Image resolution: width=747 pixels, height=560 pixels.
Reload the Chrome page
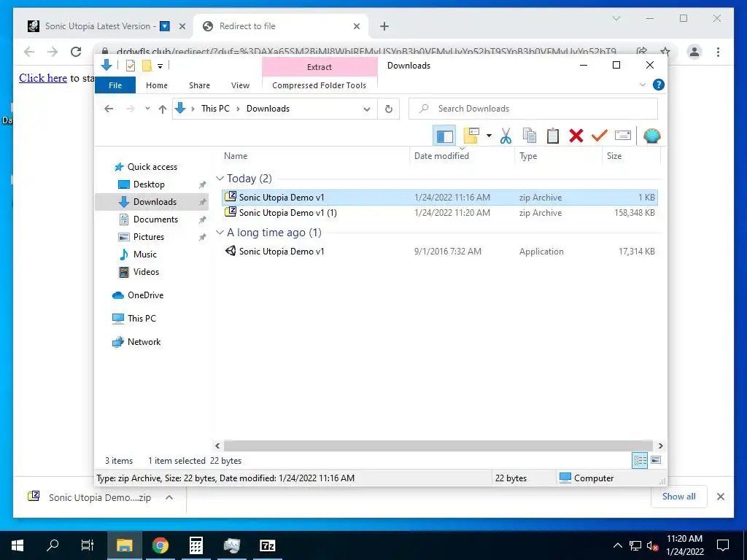[76, 52]
